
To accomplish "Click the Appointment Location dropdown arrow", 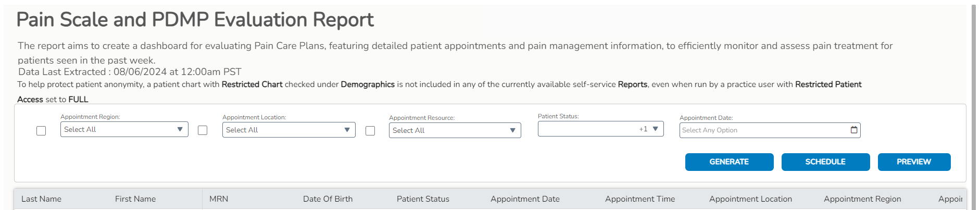I will 347,130.
